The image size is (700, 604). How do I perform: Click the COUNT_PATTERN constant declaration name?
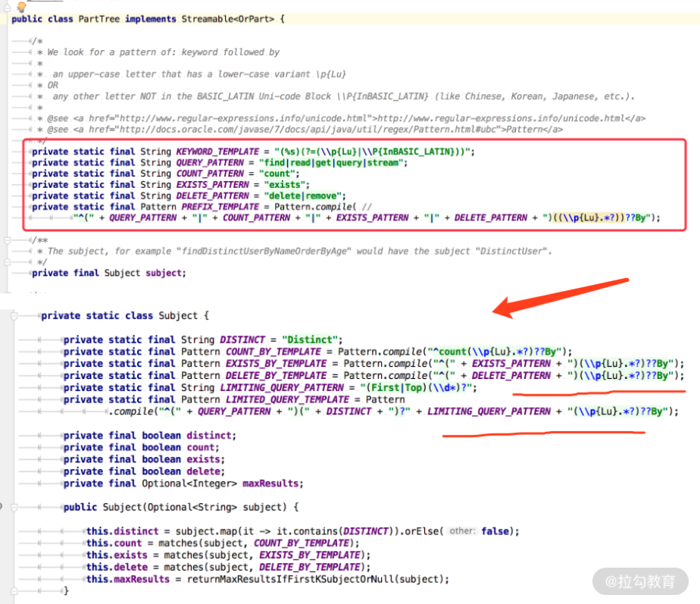(x=210, y=174)
